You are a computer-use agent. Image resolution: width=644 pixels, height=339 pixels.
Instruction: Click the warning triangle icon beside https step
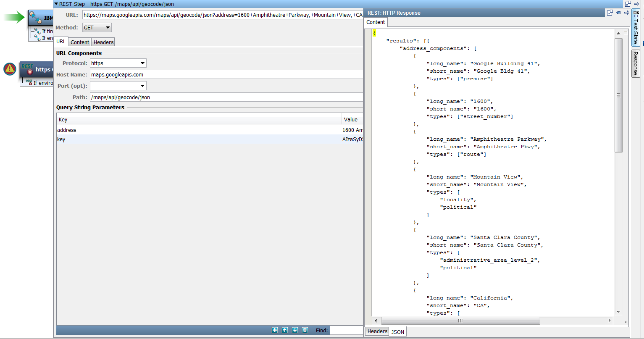click(10, 69)
